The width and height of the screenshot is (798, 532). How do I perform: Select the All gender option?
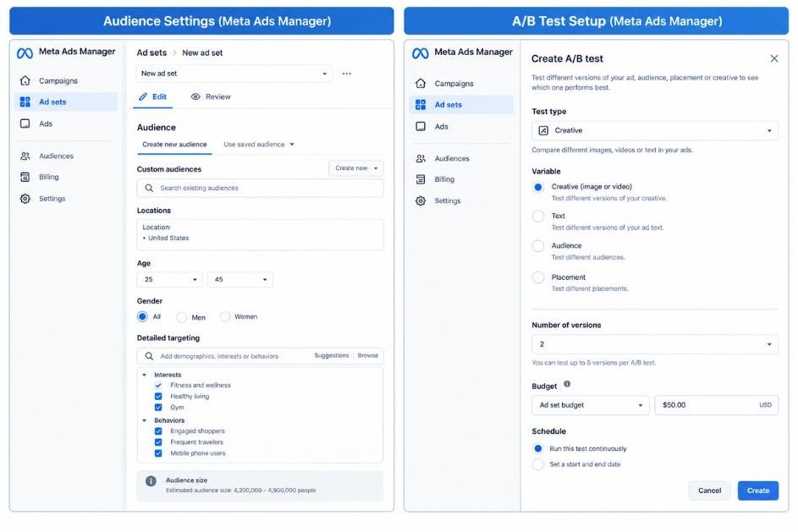coord(142,317)
